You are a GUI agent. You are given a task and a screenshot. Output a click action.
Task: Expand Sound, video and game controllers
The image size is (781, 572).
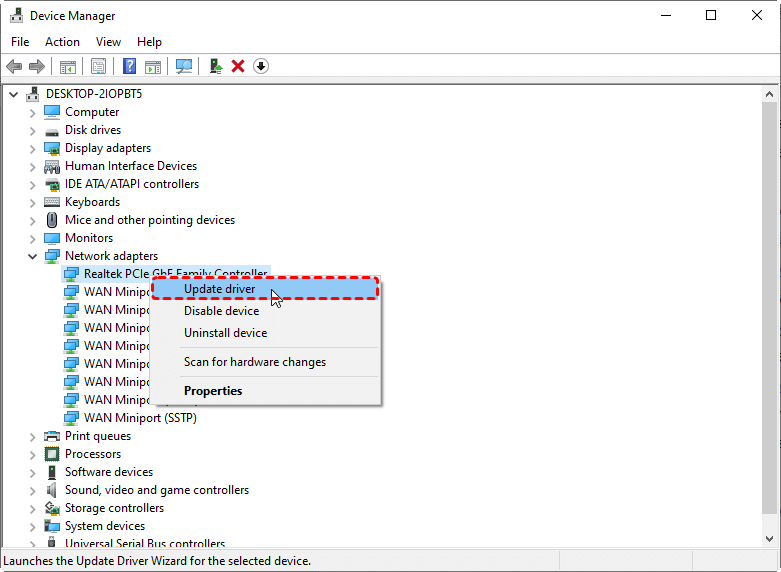point(33,490)
